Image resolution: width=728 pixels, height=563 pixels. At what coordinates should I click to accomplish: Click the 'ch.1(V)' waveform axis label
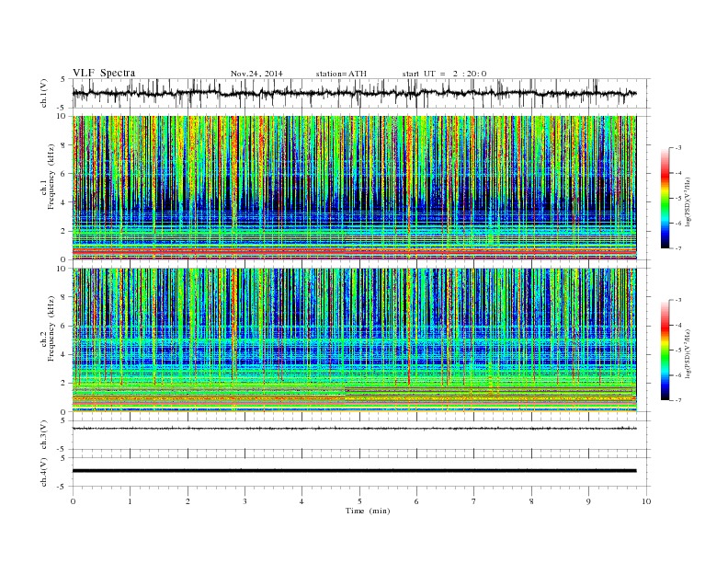coord(44,93)
